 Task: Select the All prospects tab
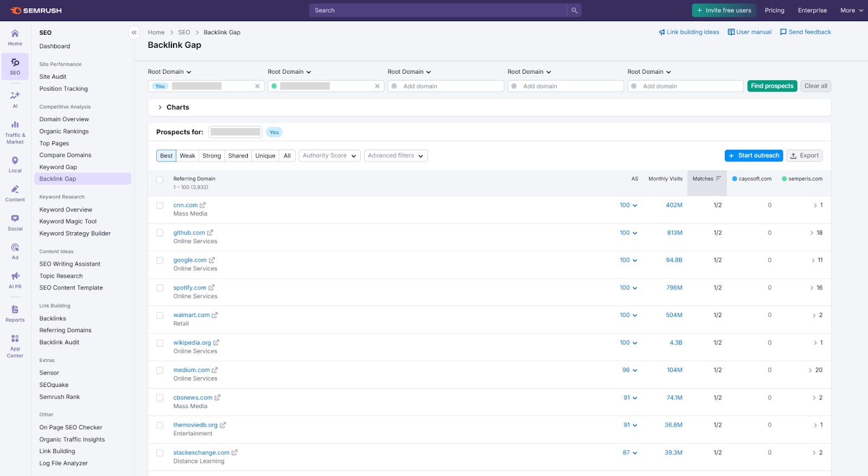288,156
